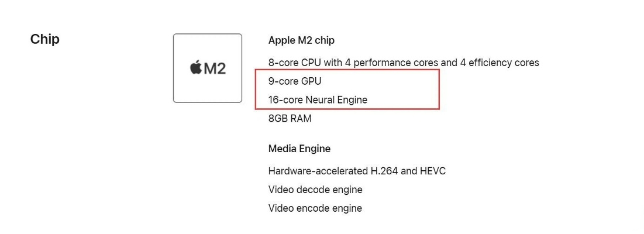Screen dimensions: 644x234
Task: Click the "Video decode engine" line
Action: tap(315, 190)
